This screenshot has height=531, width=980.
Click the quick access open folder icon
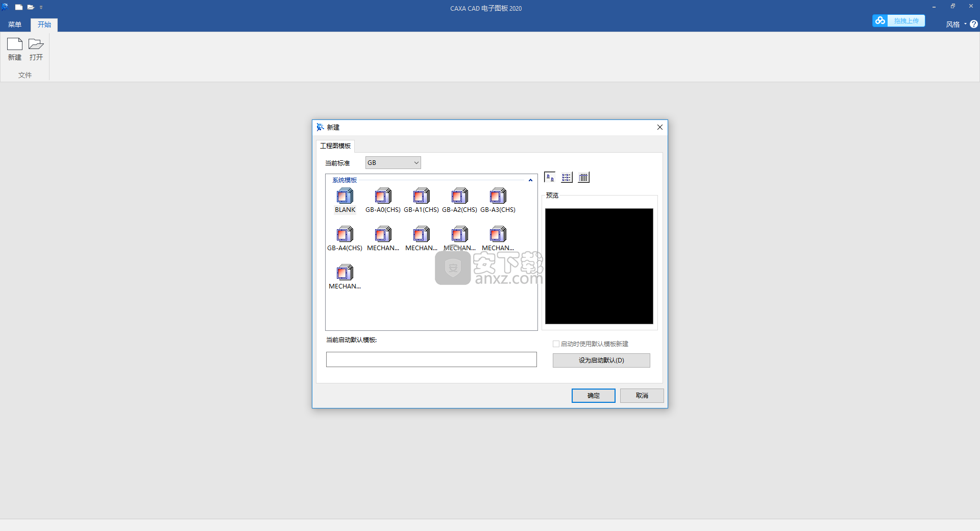coord(31,7)
